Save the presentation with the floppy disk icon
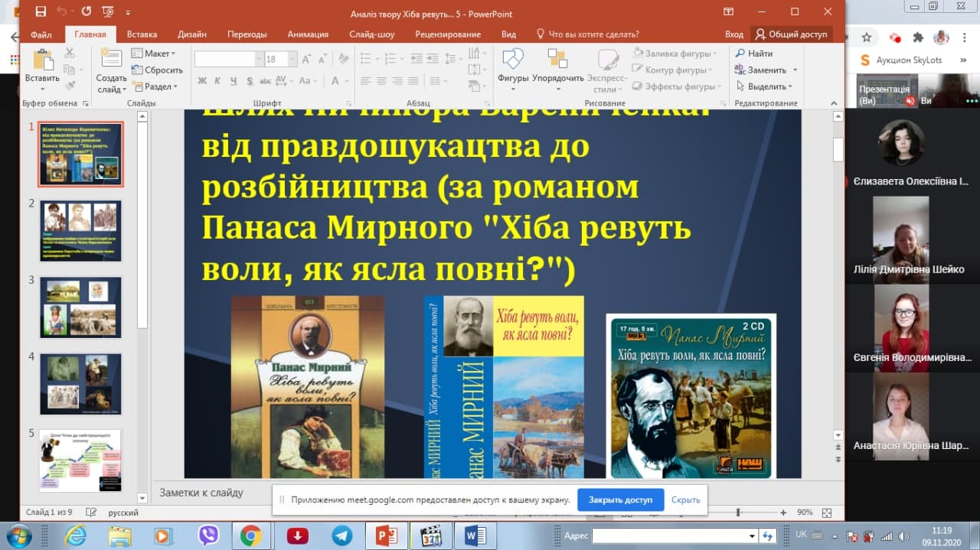 [41, 11]
